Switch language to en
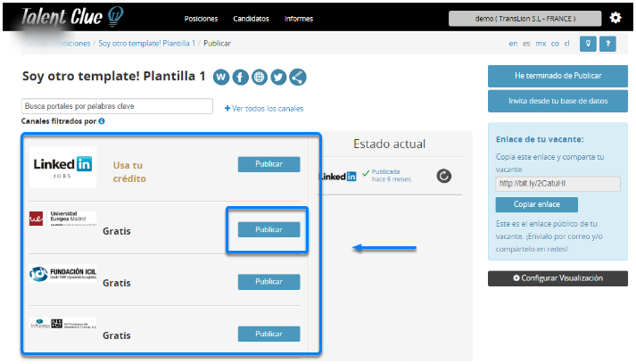 tap(513, 44)
